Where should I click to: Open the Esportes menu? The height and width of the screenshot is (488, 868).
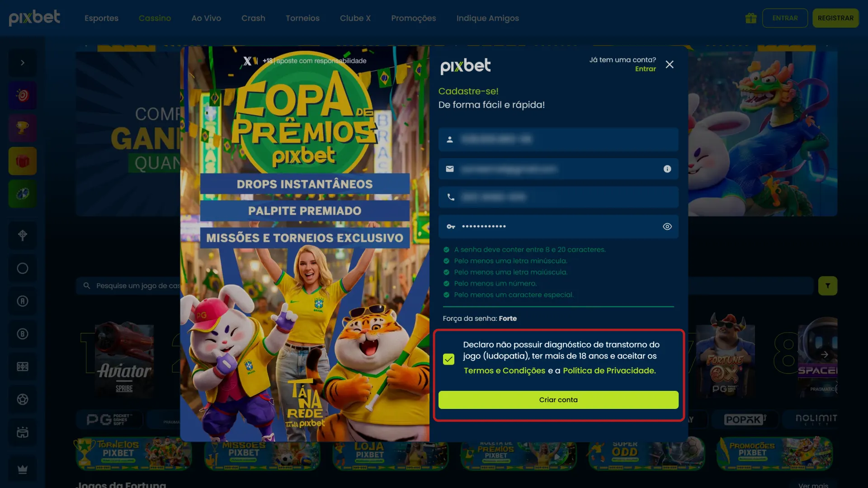coord(101,18)
